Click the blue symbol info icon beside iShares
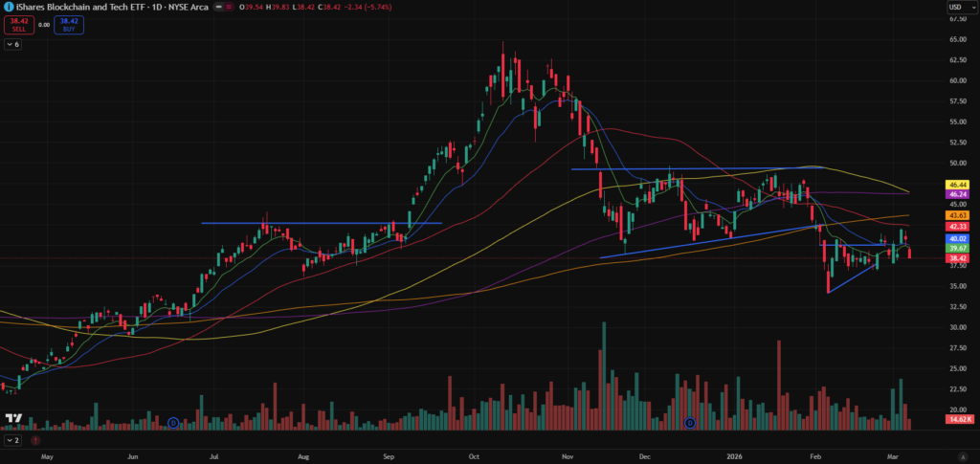 [x=8, y=8]
